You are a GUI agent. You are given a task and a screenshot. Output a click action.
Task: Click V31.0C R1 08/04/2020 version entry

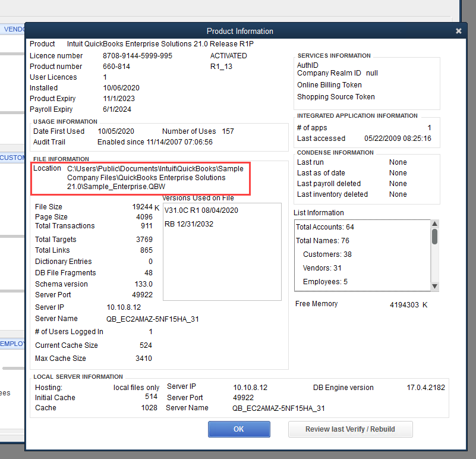point(201,210)
